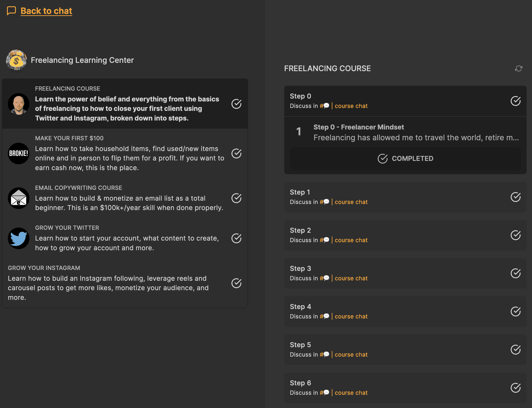Click the chat bubble icon at top left
532x408 pixels.
point(11,11)
